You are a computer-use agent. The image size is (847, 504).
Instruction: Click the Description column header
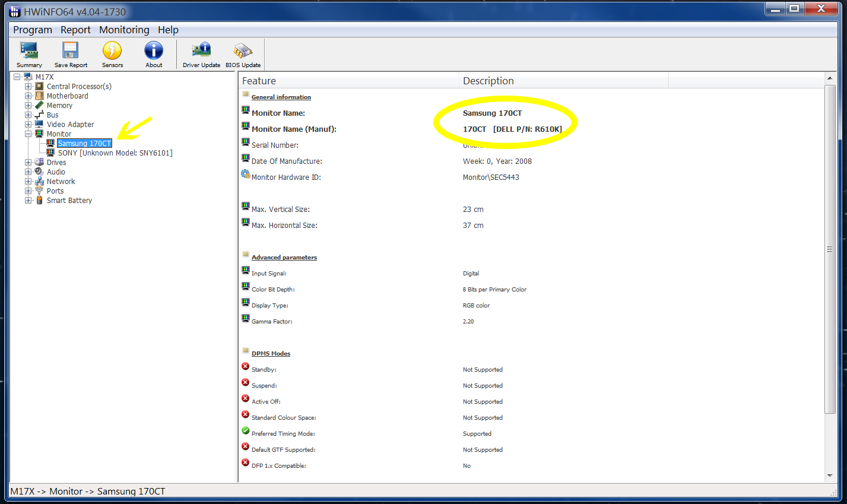[564, 81]
